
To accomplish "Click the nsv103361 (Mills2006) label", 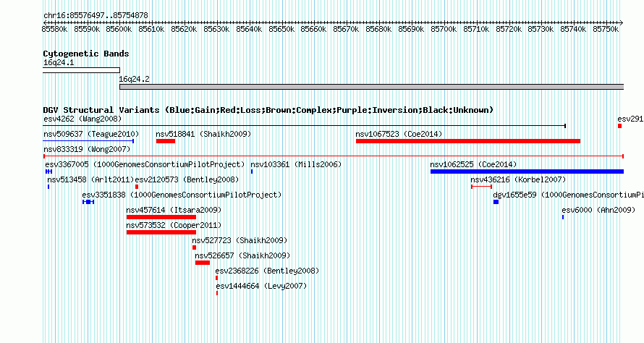I will point(296,165).
